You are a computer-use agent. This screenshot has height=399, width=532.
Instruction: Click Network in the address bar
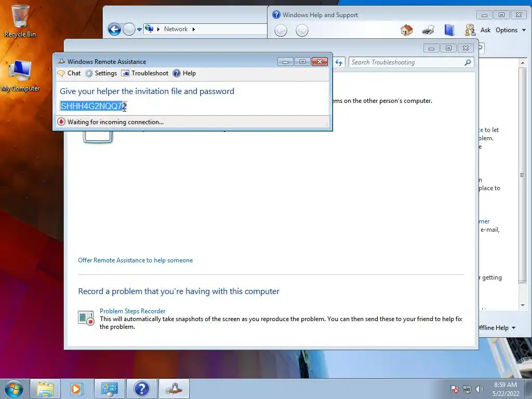click(176, 29)
